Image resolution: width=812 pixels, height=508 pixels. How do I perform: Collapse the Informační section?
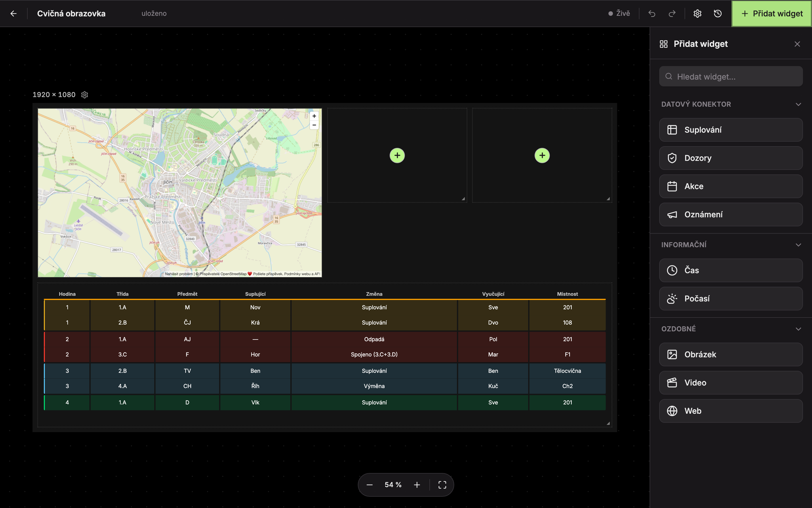pos(731,245)
